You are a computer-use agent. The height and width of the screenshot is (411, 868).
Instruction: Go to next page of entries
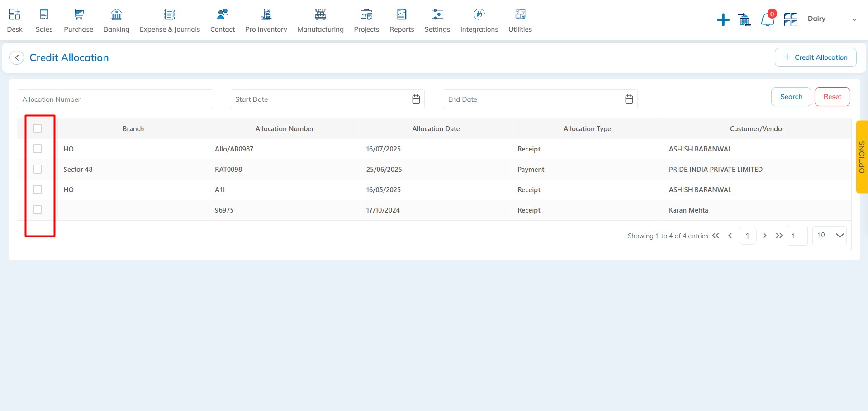(x=765, y=236)
